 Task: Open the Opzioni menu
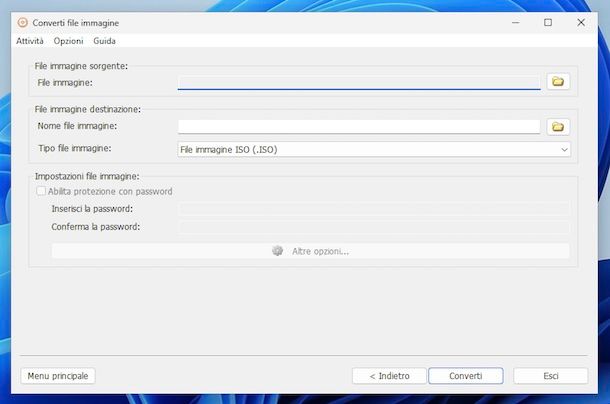(68, 41)
